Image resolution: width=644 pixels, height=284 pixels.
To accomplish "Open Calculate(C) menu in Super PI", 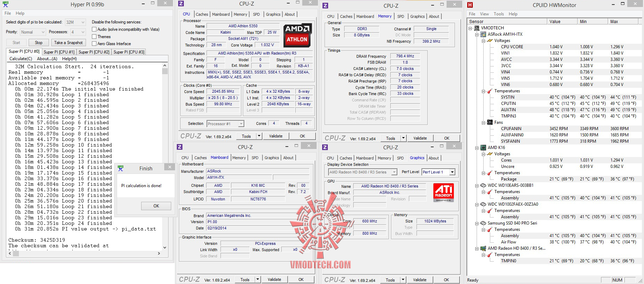I will coord(21,59).
